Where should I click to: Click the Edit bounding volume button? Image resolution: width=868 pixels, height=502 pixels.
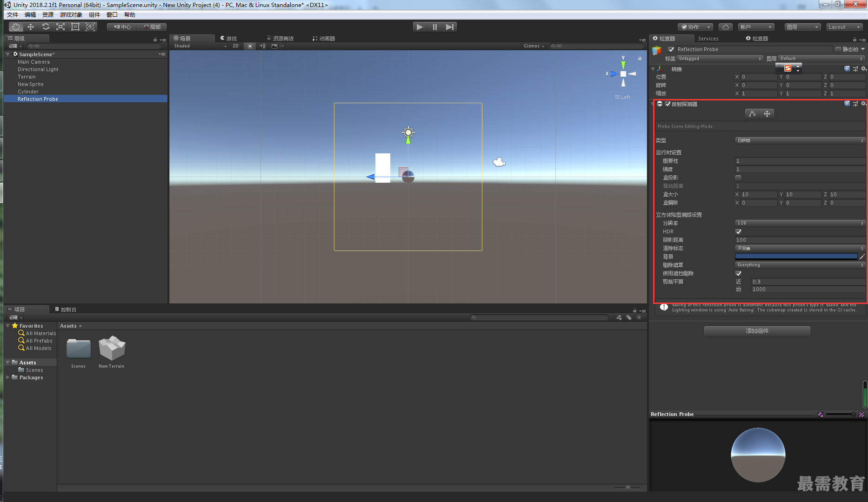[752, 114]
